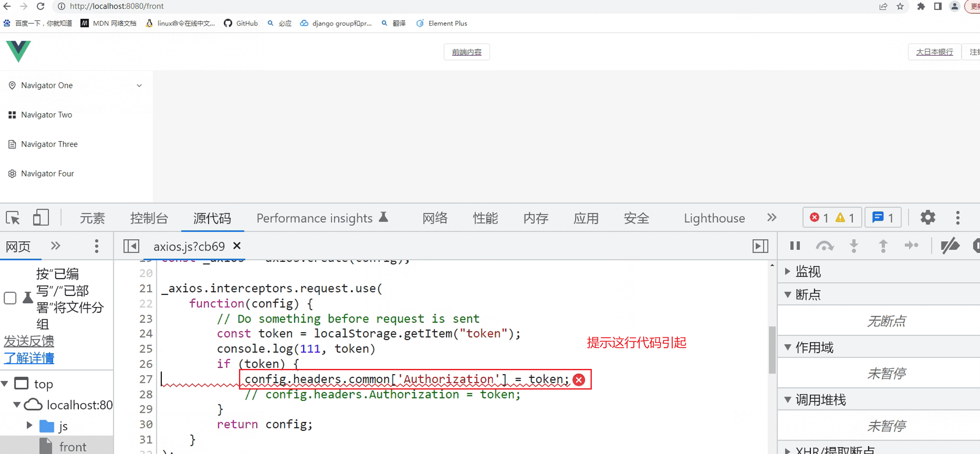Click the code editor vertical scrollbar
This screenshot has height=454, width=980.
[772, 350]
